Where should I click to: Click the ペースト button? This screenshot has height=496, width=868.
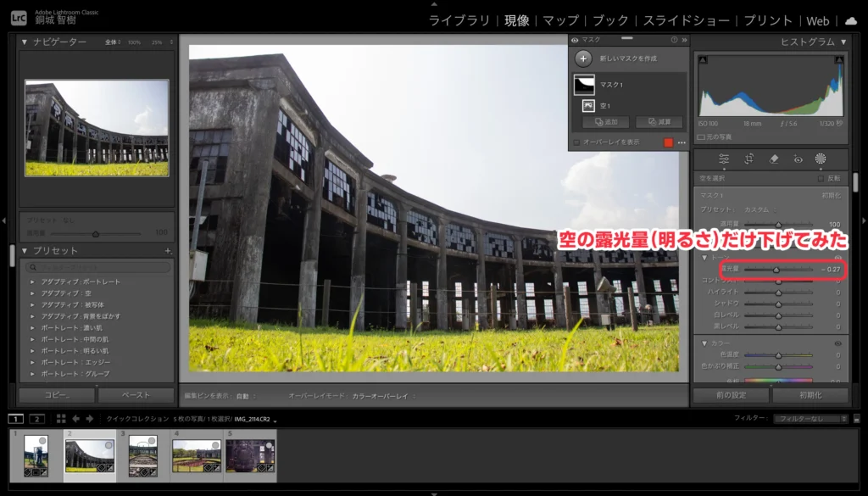(136, 395)
